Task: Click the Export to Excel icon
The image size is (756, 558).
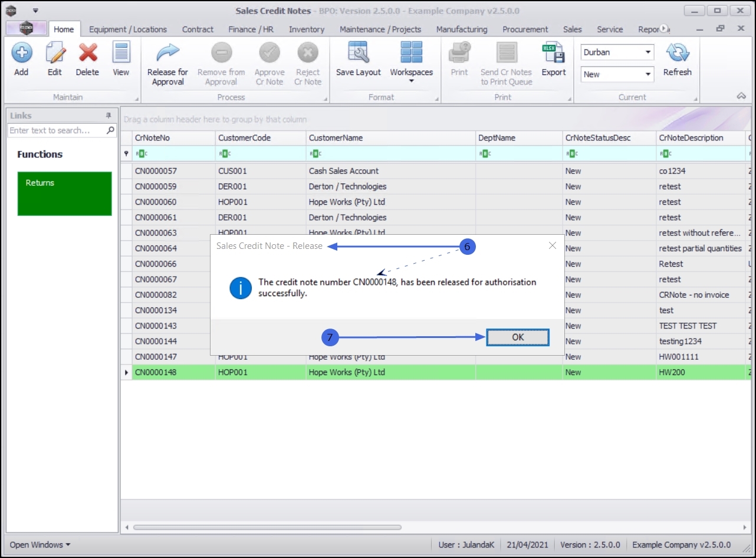Action: click(x=553, y=54)
